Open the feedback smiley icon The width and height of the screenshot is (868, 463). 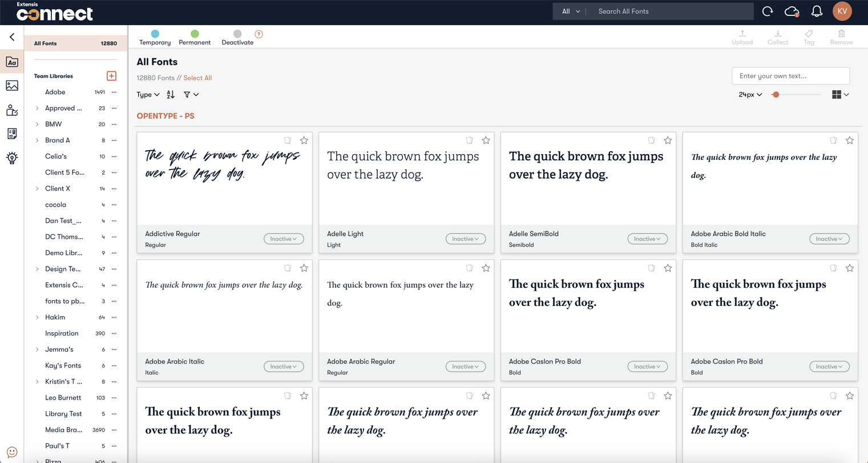click(x=12, y=452)
